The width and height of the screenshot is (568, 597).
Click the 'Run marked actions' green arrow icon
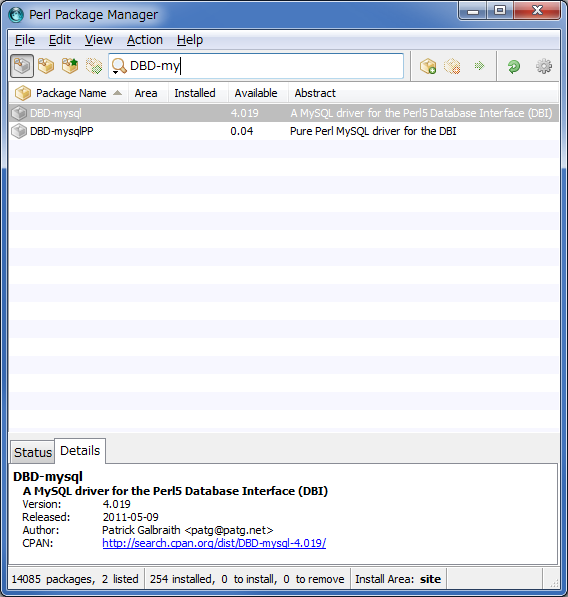click(479, 66)
